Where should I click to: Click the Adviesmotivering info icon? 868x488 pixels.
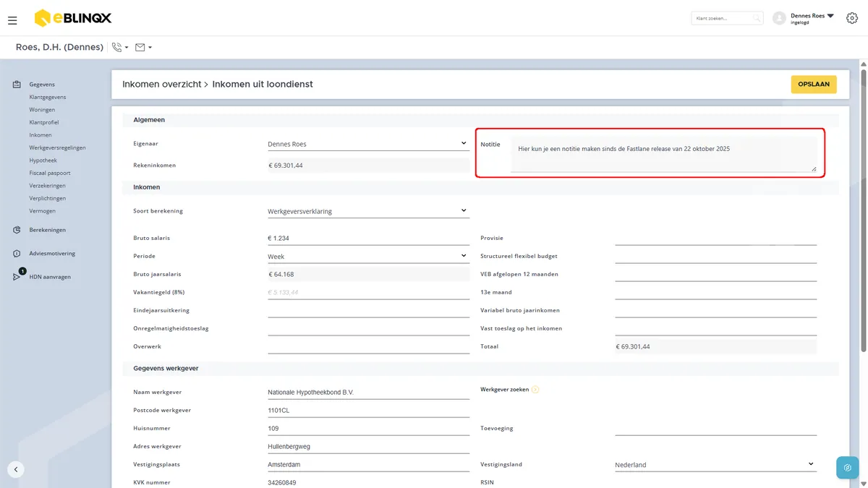(x=17, y=254)
